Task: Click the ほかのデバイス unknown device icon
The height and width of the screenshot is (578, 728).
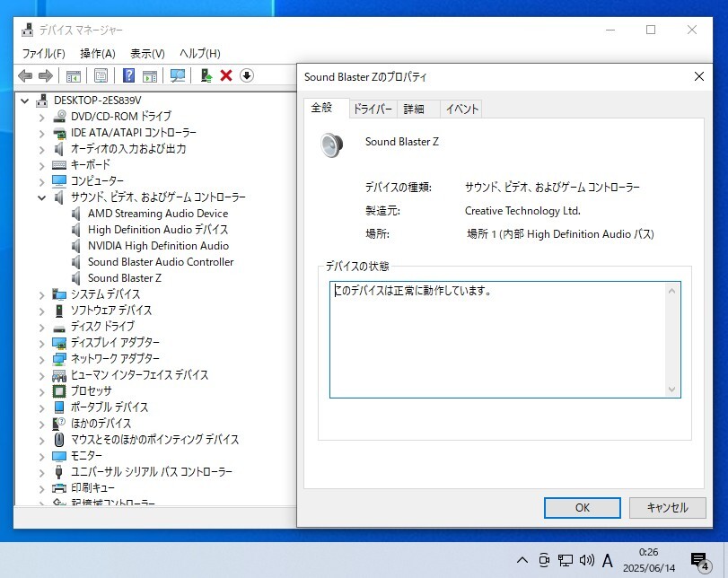Action: [59, 424]
